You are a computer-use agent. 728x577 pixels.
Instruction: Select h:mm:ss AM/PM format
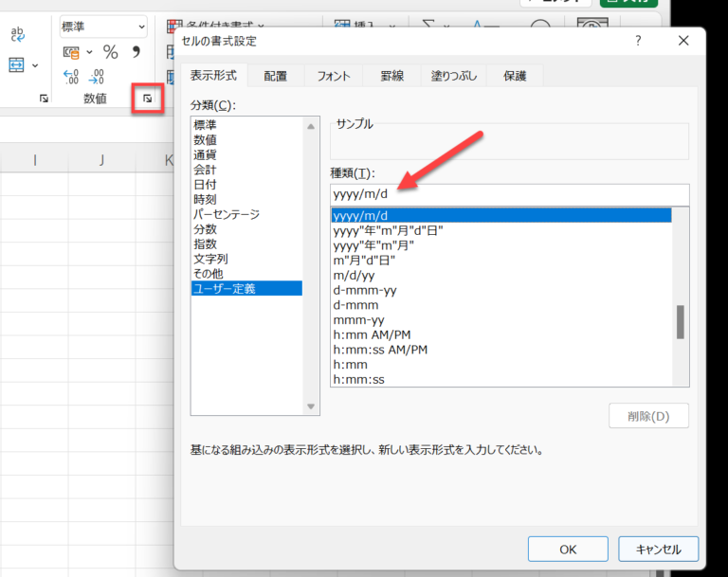(501, 350)
